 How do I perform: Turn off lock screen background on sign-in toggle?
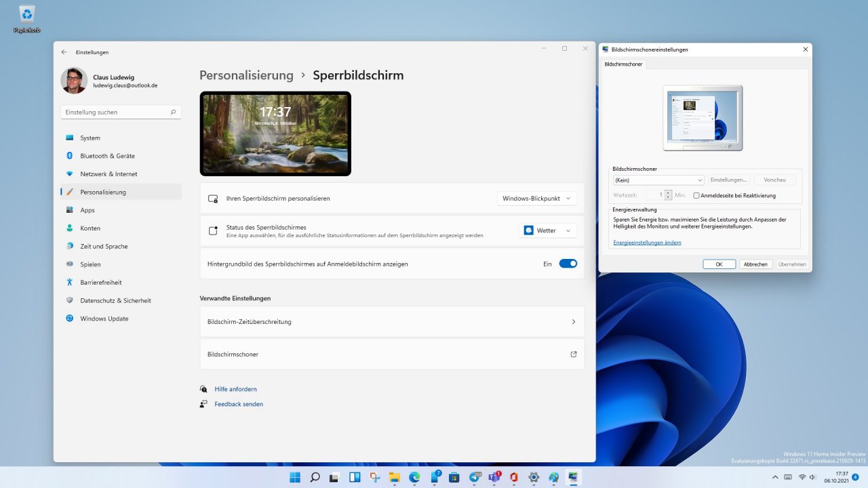[568, 264]
